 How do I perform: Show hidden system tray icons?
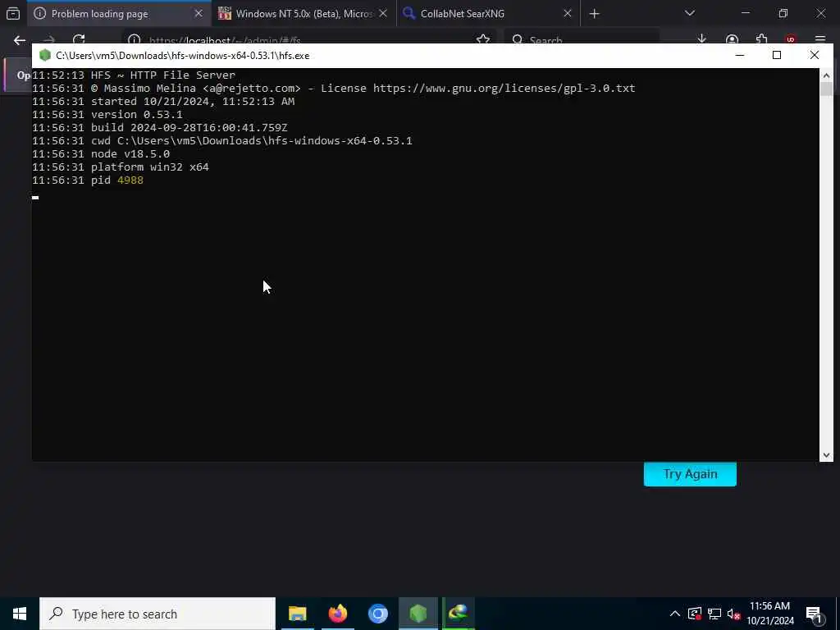point(675,614)
